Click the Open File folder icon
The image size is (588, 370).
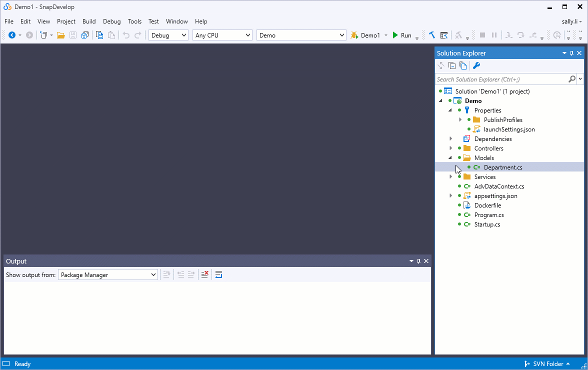61,35
